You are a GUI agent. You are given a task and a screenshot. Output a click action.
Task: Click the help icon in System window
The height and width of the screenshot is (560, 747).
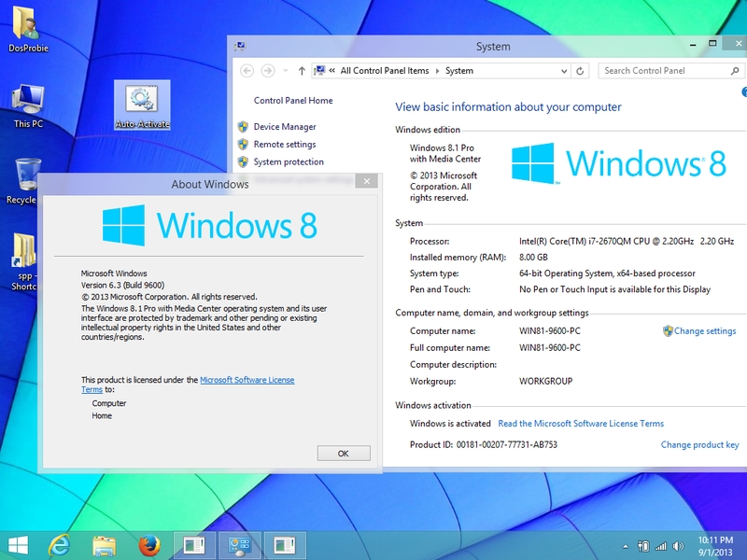click(x=744, y=91)
